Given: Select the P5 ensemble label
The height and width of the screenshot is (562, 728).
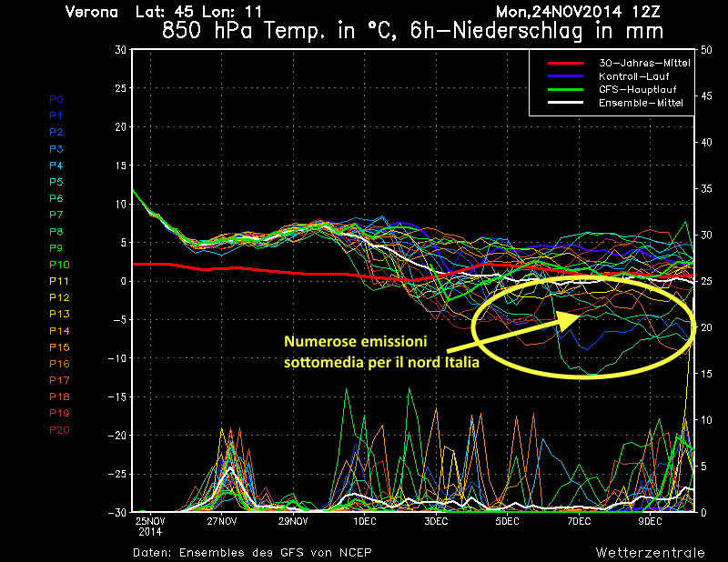Looking at the screenshot, I should pyautogui.click(x=56, y=182).
